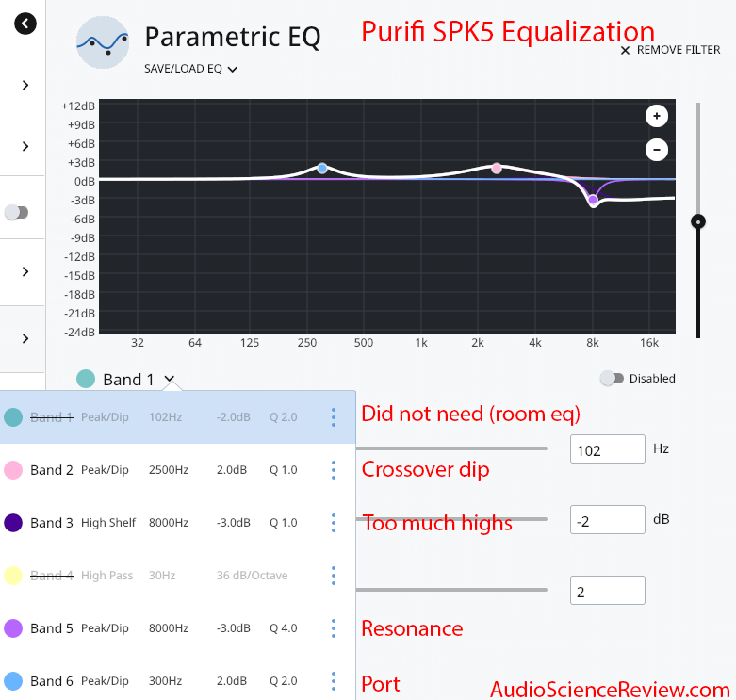The image size is (736, 700).
Task: Open Band 5 row three-dot menu
Action: [334, 628]
